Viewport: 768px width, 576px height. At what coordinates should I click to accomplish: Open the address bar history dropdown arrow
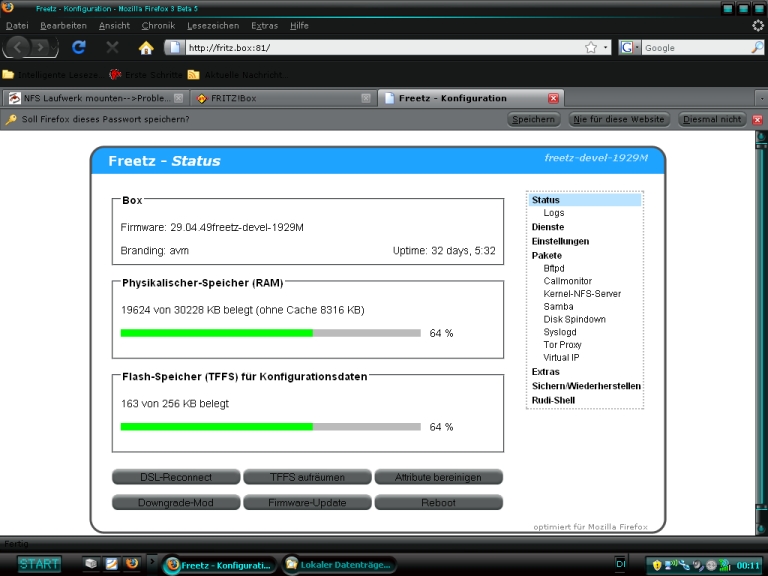605,47
